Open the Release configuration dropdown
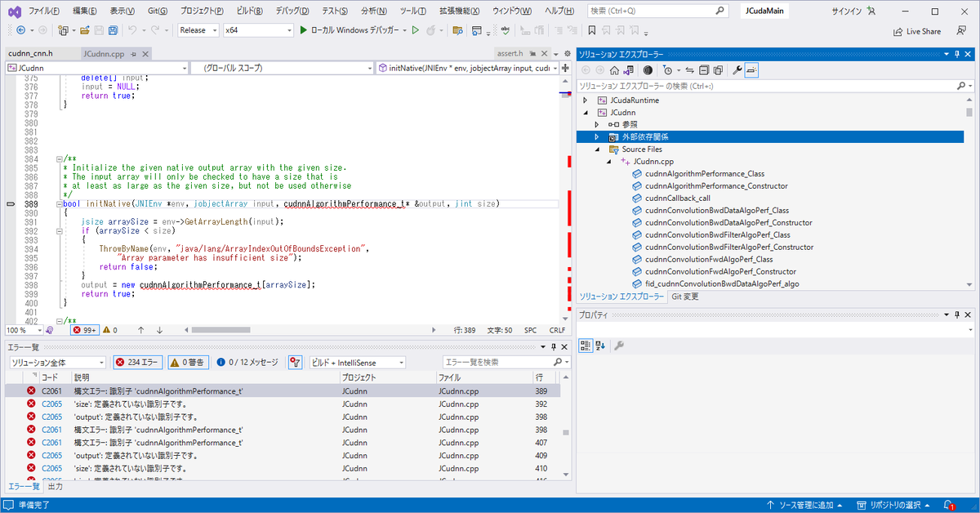 coord(198,30)
